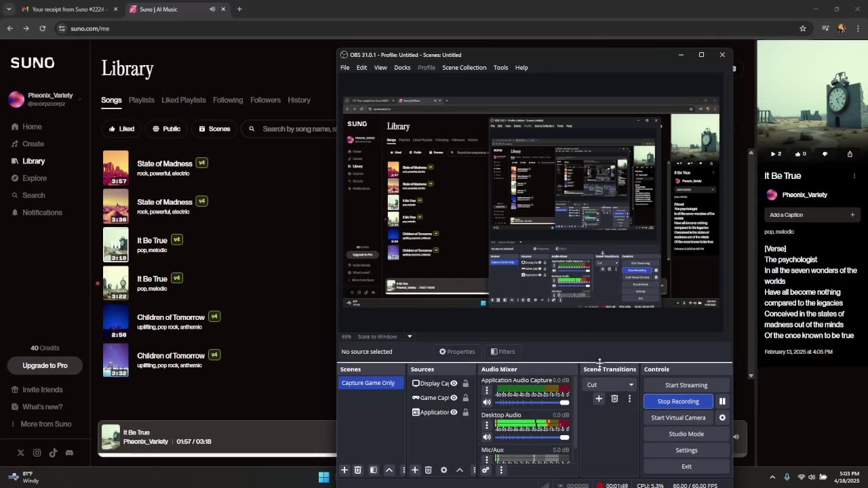This screenshot has height=488, width=868.
Task: Click Upgrade to Pro button
Action: [x=45, y=365]
